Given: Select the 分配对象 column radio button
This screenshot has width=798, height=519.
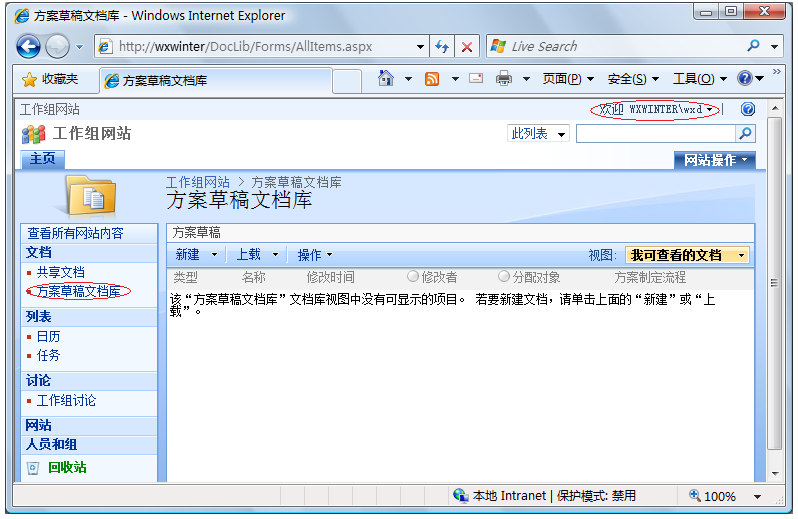Looking at the screenshot, I should click(504, 276).
